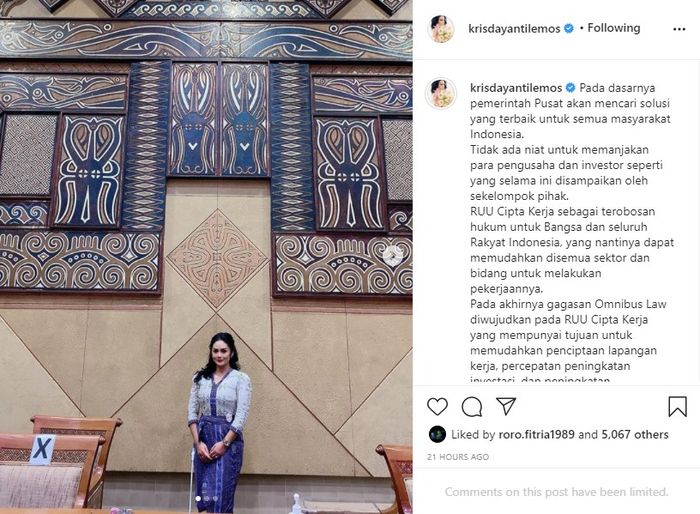This screenshot has width=700, height=514.
Task: Select the second carousel dot indicator
Action: coord(206,498)
